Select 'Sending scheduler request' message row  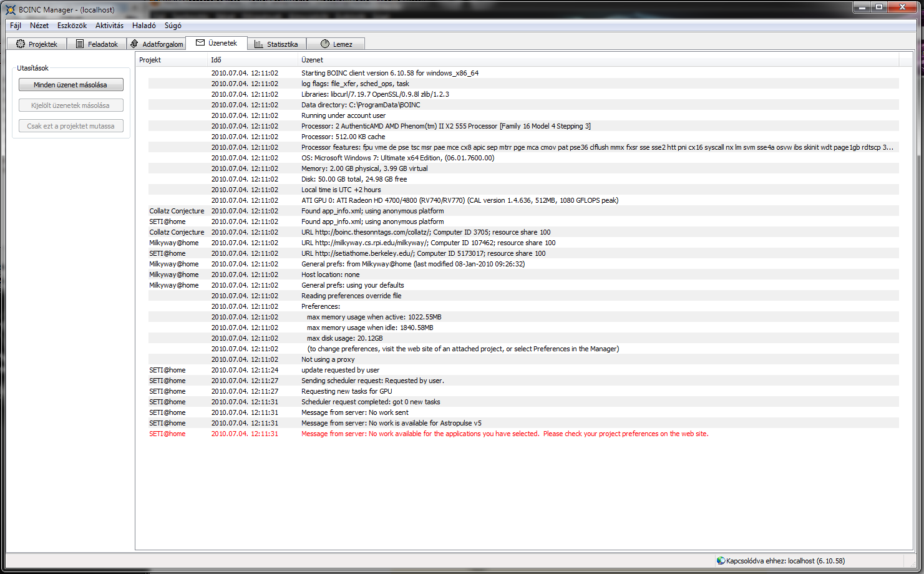tap(523, 381)
